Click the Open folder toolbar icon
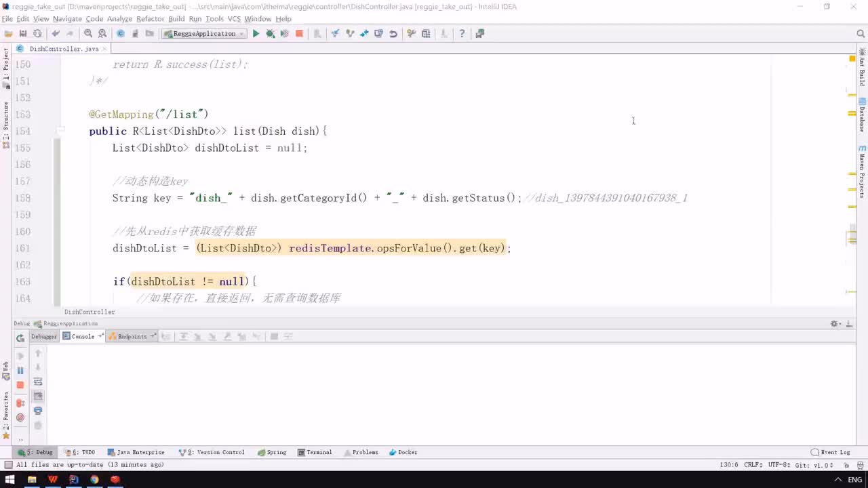This screenshot has width=868, height=488. coord(8,33)
